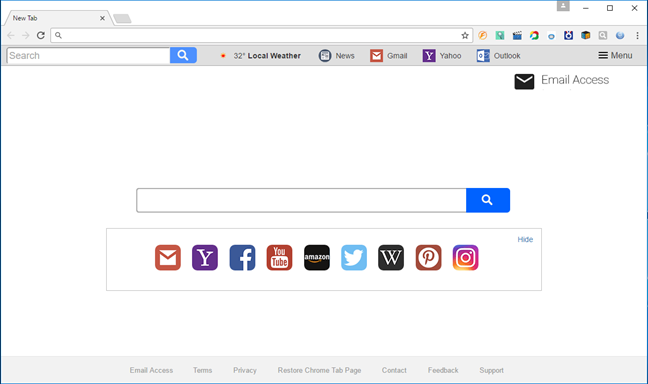Open the Yahoo toolbar link
Screen dimensions: 648x384
442,56
